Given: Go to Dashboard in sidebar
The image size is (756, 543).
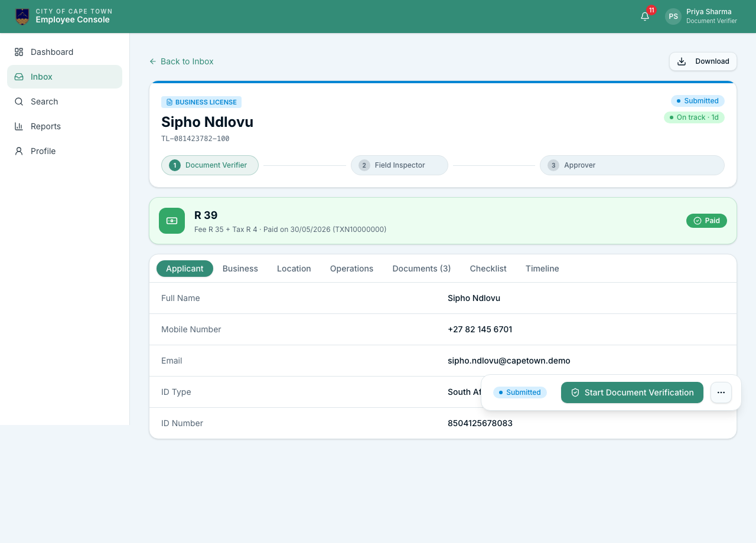Looking at the screenshot, I should [64, 52].
